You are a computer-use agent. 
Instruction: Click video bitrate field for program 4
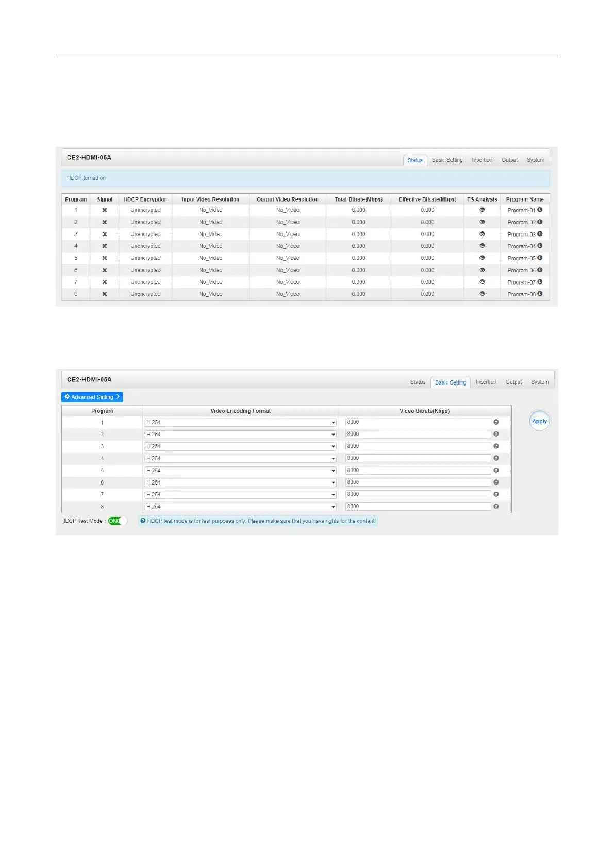click(x=418, y=458)
